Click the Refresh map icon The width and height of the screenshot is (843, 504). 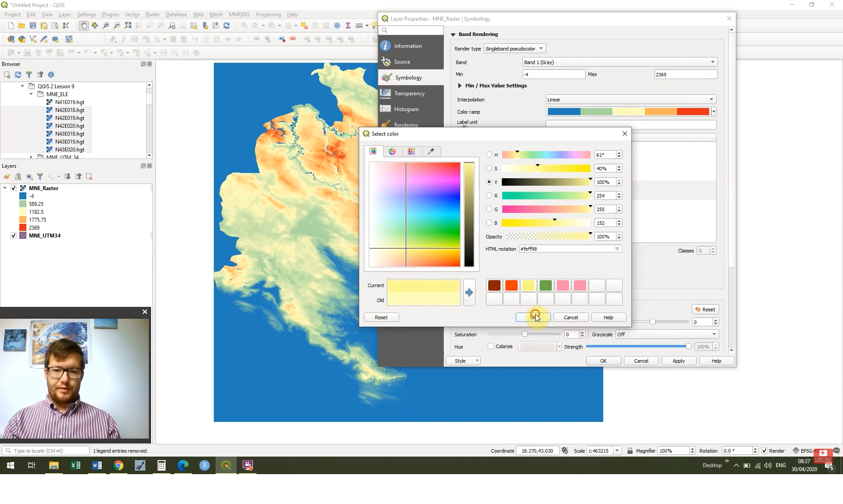tap(227, 25)
